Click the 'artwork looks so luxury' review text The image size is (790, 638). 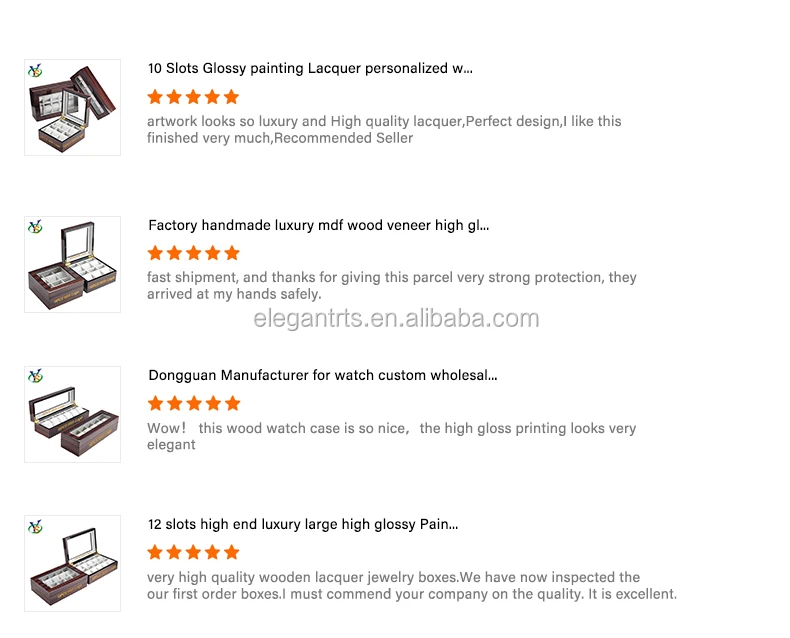click(384, 129)
